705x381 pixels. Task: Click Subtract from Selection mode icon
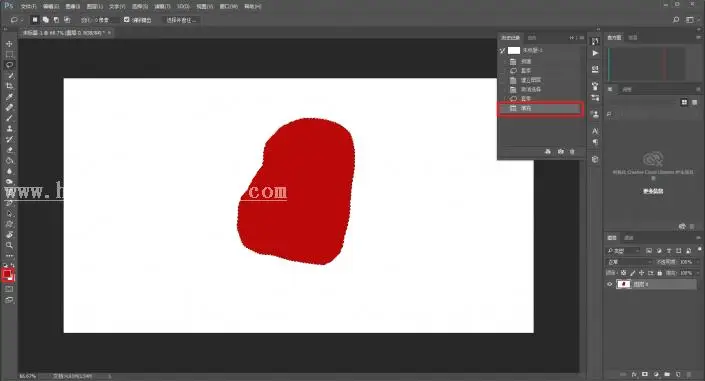(x=56, y=20)
